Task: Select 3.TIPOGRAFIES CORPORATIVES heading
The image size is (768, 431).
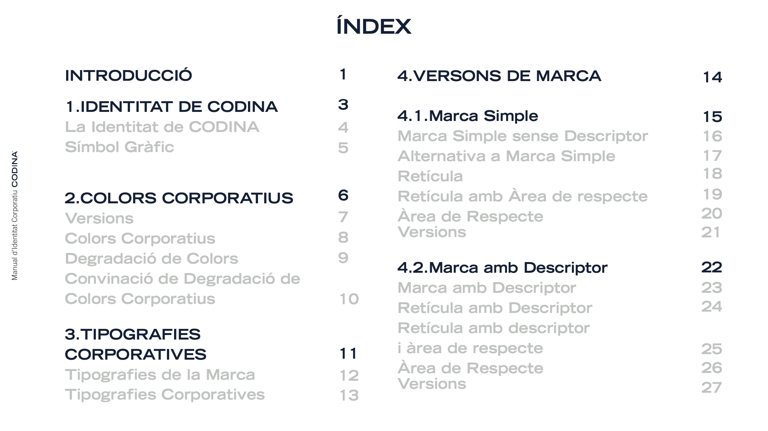Action: [x=136, y=344]
